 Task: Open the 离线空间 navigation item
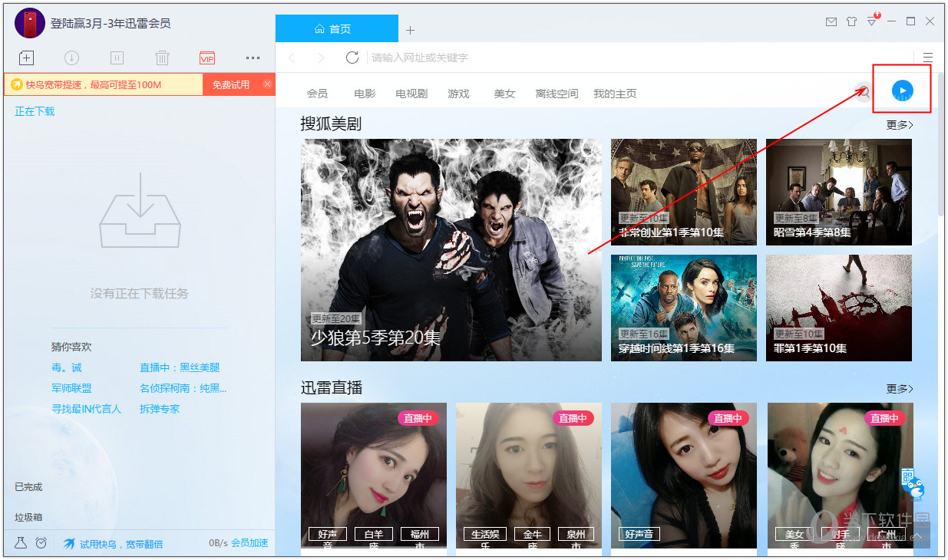tap(557, 94)
